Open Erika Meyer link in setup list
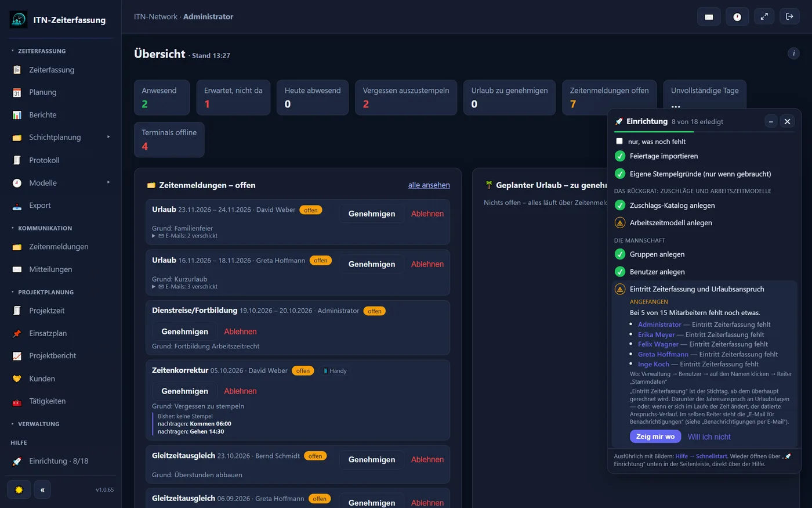 tap(657, 334)
